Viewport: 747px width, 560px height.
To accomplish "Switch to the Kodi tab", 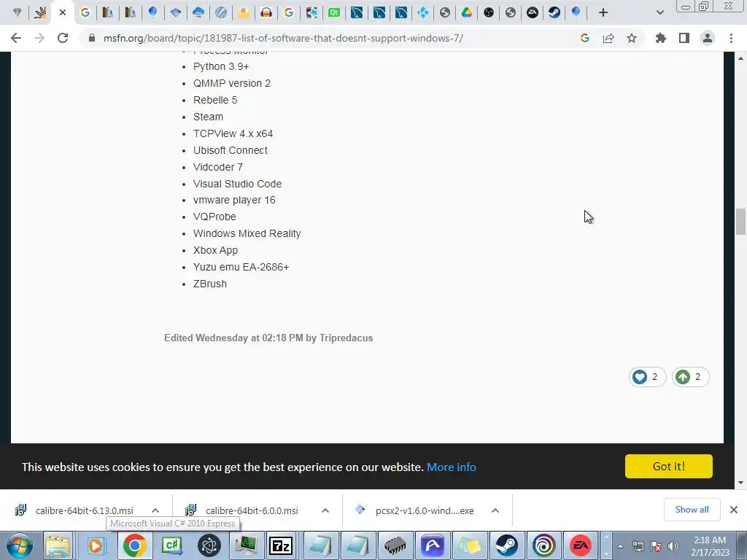I will click(x=422, y=13).
